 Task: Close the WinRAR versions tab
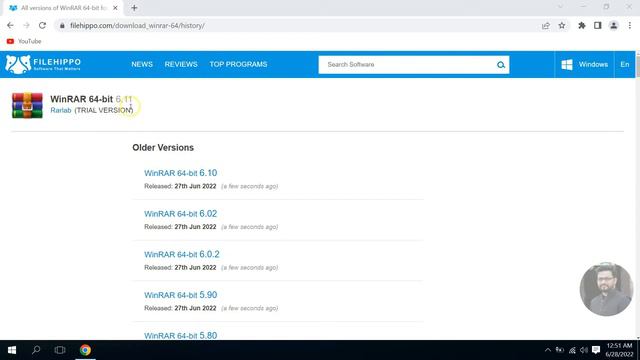click(x=115, y=8)
